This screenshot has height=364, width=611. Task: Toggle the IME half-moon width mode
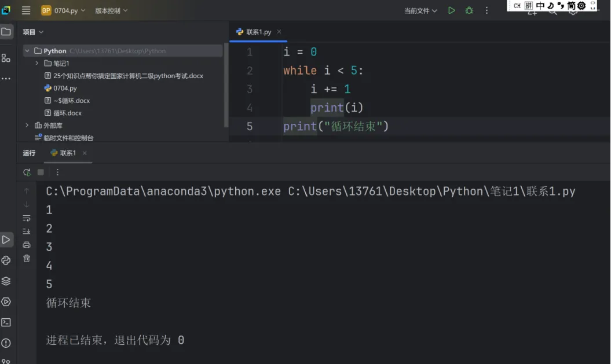pyautogui.click(x=551, y=5)
